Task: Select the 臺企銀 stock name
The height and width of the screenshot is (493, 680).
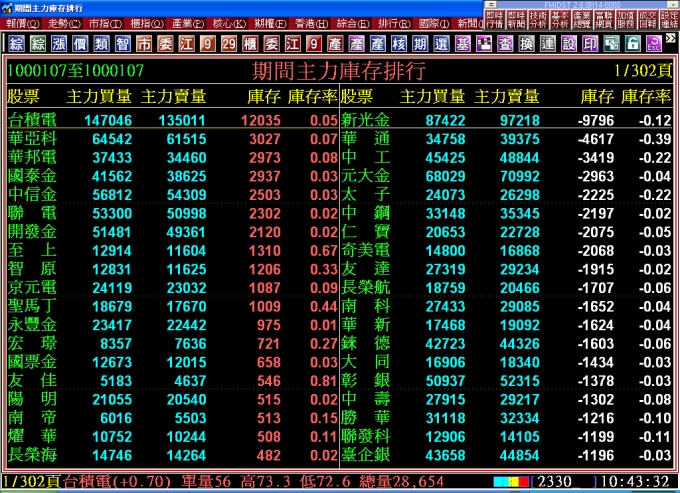Action: [x=366, y=455]
